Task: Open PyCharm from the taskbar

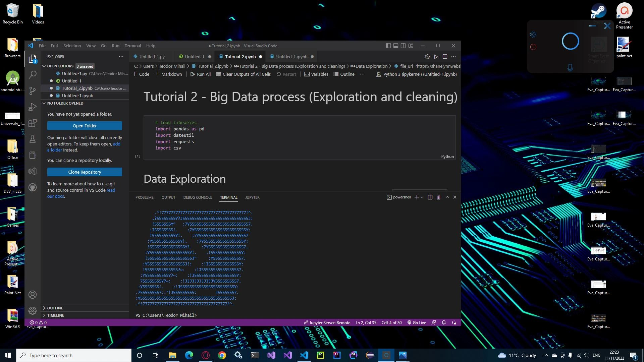Action: (320, 355)
